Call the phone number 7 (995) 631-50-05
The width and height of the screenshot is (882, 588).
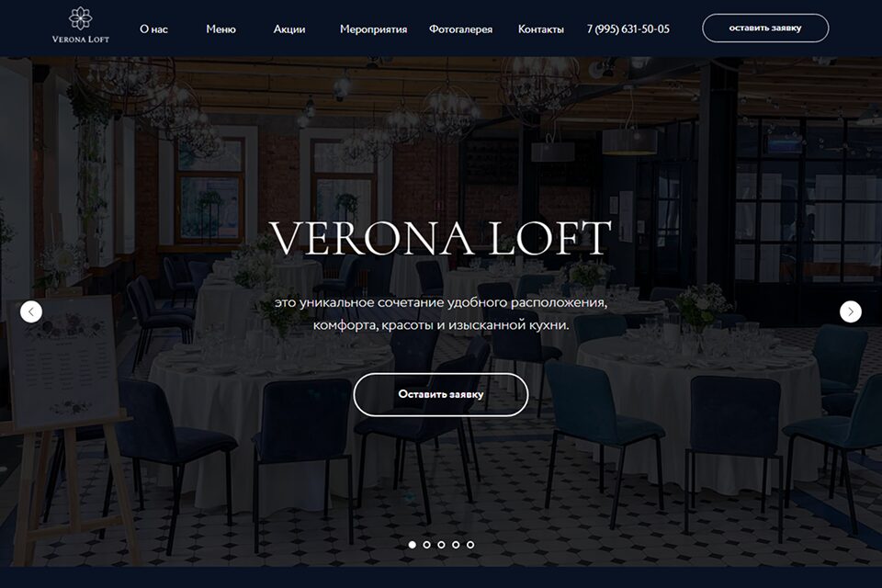[628, 29]
